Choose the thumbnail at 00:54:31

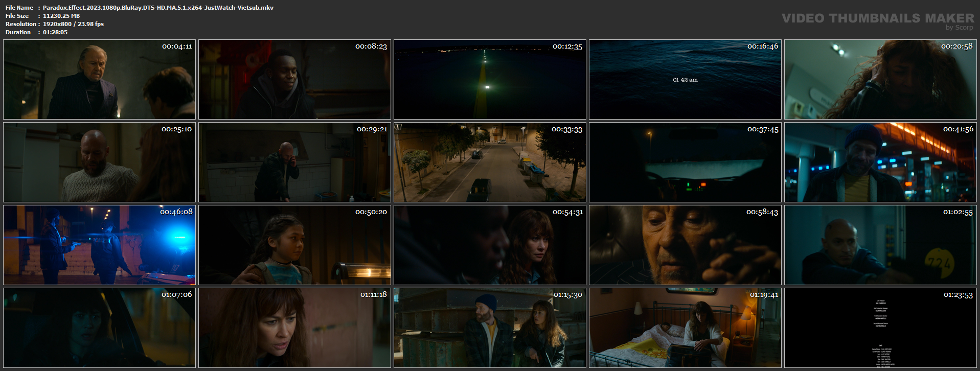click(490, 245)
